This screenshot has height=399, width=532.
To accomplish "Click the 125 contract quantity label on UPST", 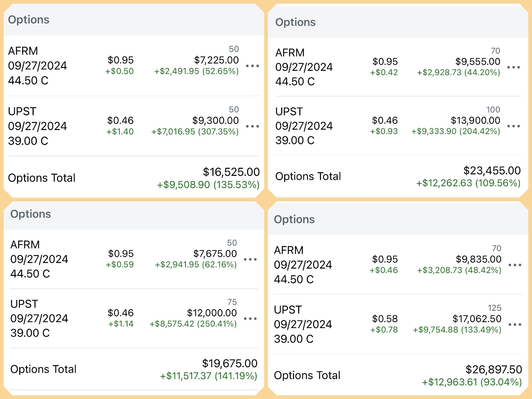I will tap(495, 308).
